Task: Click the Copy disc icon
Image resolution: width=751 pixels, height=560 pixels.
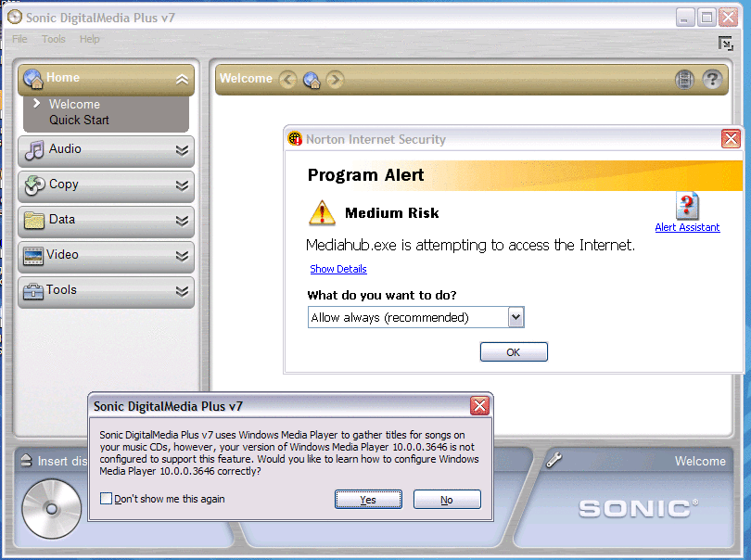Action: [34, 185]
